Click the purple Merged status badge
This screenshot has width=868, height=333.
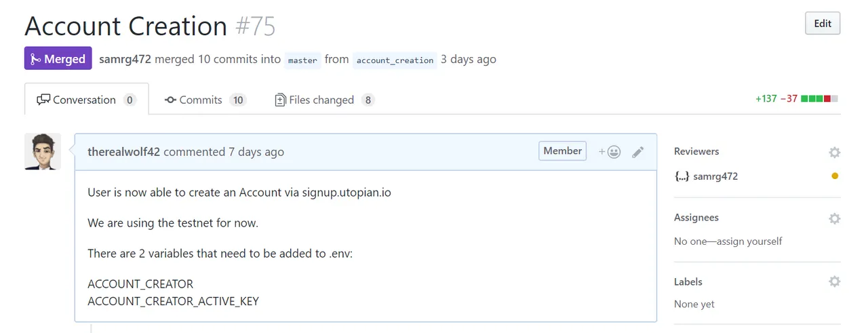click(x=58, y=59)
